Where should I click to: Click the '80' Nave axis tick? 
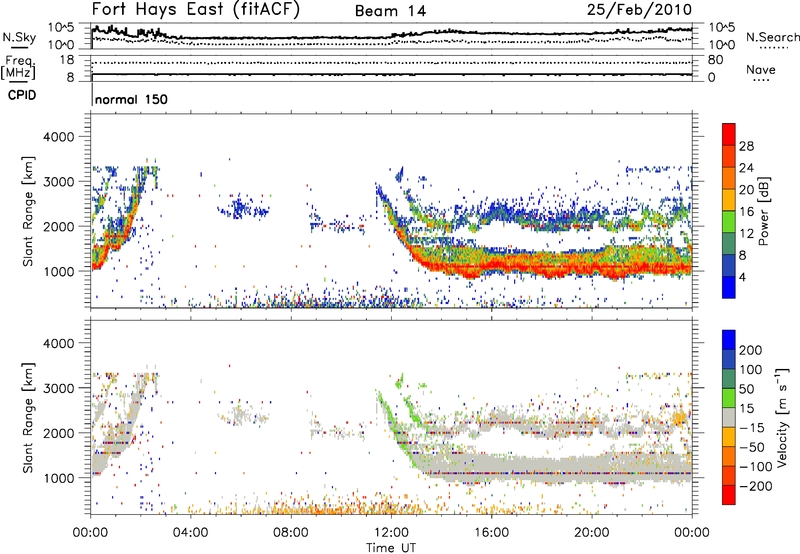(x=715, y=60)
